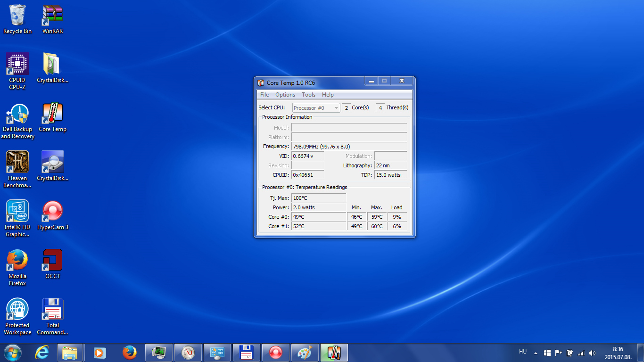Open the WinRAR desktop icon
Image resolution: width=644 pixels, height=362 pixels.
click(52, 16)
